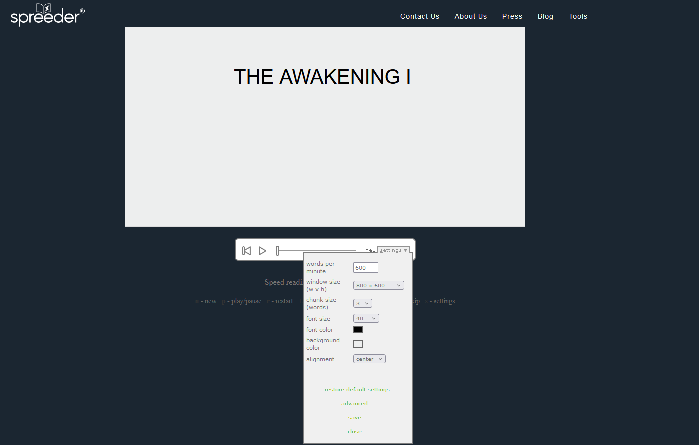Open the Tools menu item
The image size is (699, 445).
pos(578,16)
